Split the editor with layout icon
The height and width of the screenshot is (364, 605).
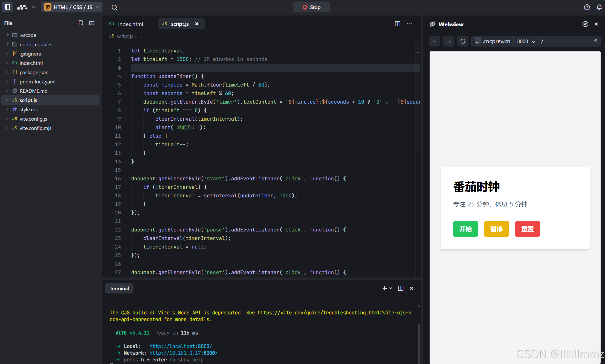tap(398, 24)
